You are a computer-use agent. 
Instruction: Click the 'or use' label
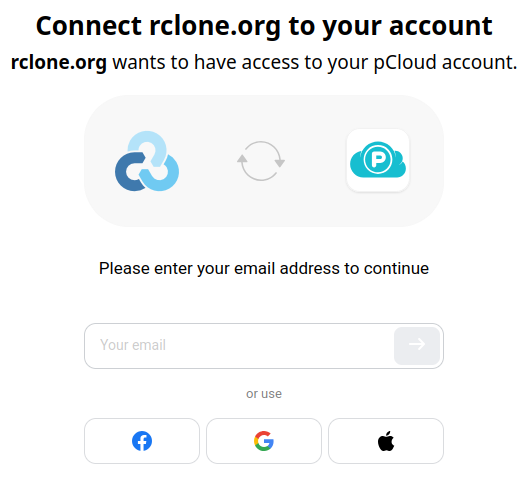pos(264,394)
